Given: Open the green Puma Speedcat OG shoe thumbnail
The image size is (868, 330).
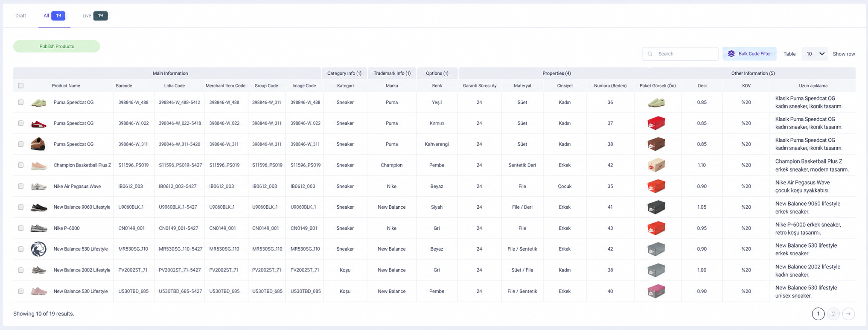Looking at the screenshot, I should (38, 102).
